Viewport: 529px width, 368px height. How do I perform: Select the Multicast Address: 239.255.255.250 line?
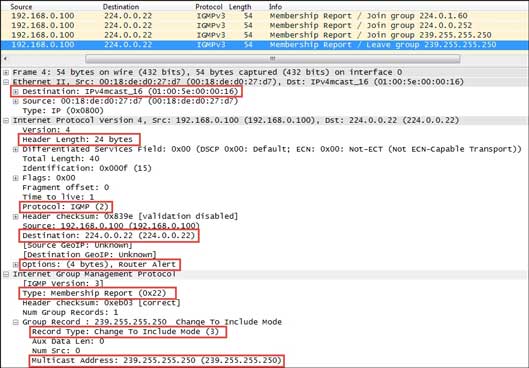pyautogui.click(x=157, y=361)
